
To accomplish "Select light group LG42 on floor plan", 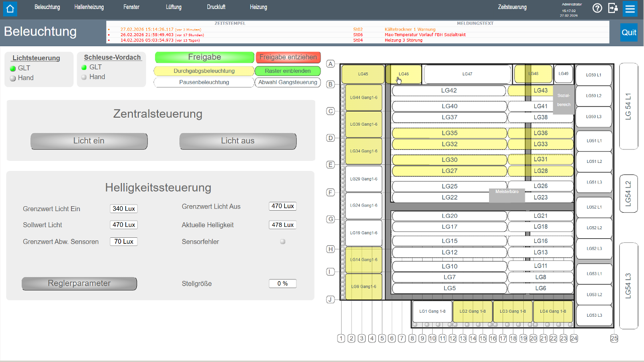I will (449, 90).
